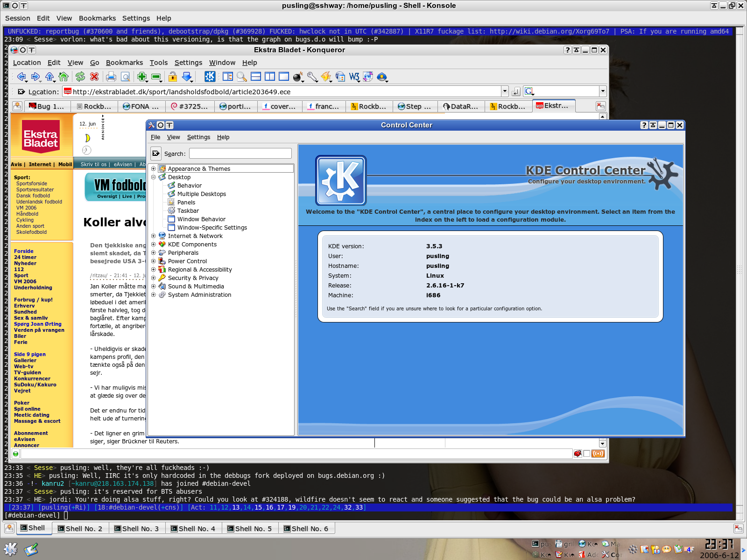The height and width of the screenshot is (560, 747).
Task: Expand the Peripherals branch
Action: pyautogui.click(x=153, y=252)
